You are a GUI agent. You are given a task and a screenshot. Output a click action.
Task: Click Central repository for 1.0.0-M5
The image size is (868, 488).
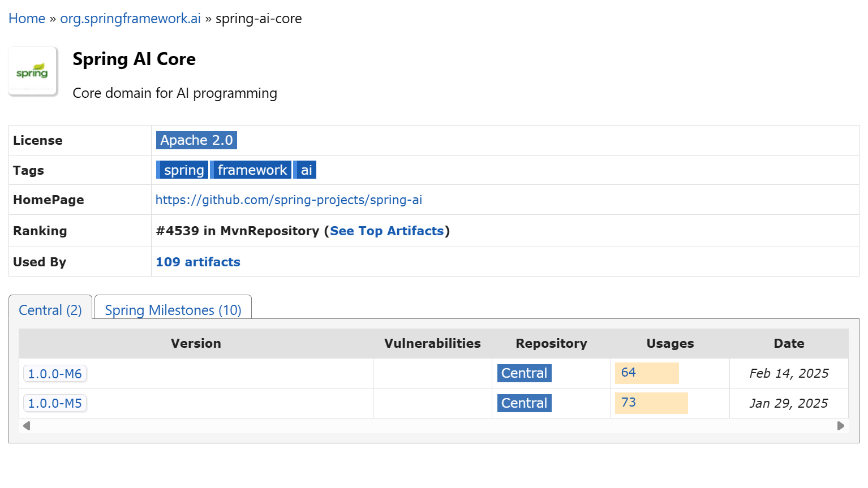pyautogui.click(x=525, y=403)
